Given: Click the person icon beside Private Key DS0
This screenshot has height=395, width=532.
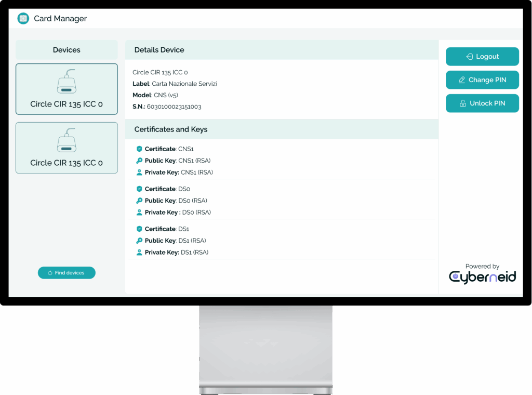Looking at the screenshot, I should click(x=139, y=213).
